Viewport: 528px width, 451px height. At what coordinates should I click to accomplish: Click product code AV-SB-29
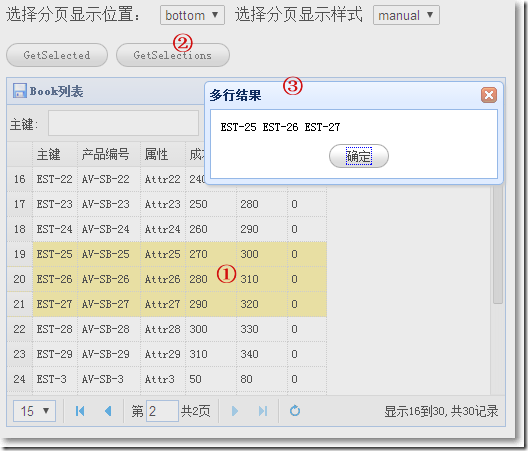105,354
